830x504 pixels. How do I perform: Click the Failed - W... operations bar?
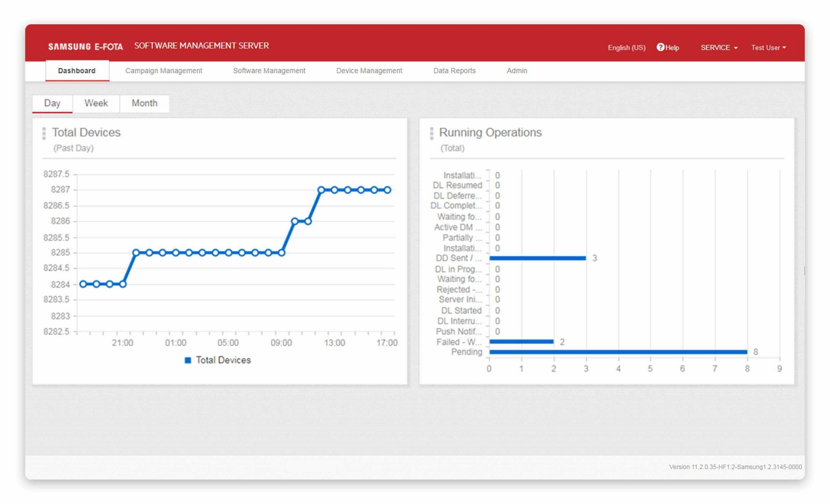[x=521, y=342]
